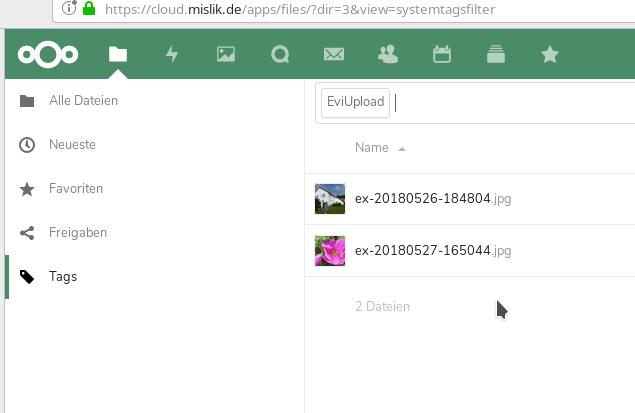635x413 pixels.
Task: Click the star icon beside Favoriten
Action: pyautogui.click(x=27, y=189)
